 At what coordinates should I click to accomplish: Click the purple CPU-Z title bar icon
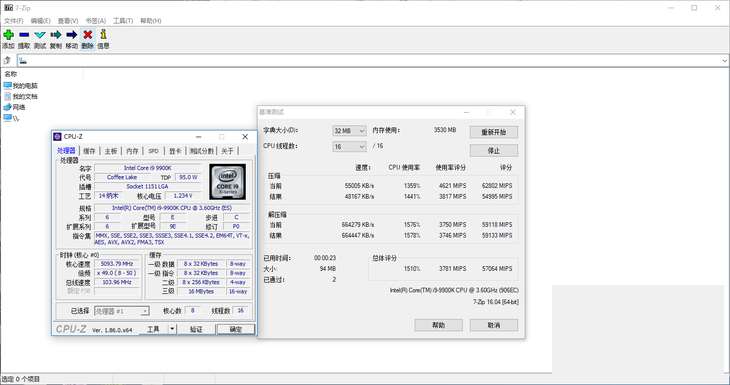click(x=57, y=136)
